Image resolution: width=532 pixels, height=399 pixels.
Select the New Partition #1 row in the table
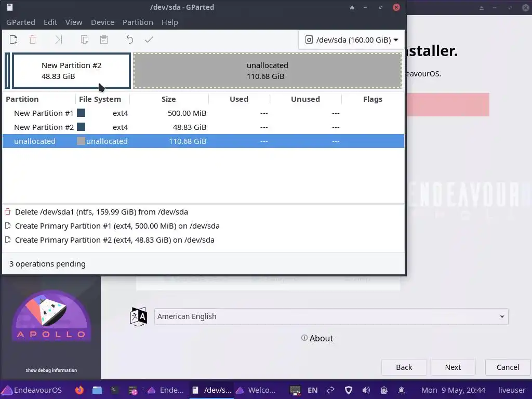[x=203, y=113]
